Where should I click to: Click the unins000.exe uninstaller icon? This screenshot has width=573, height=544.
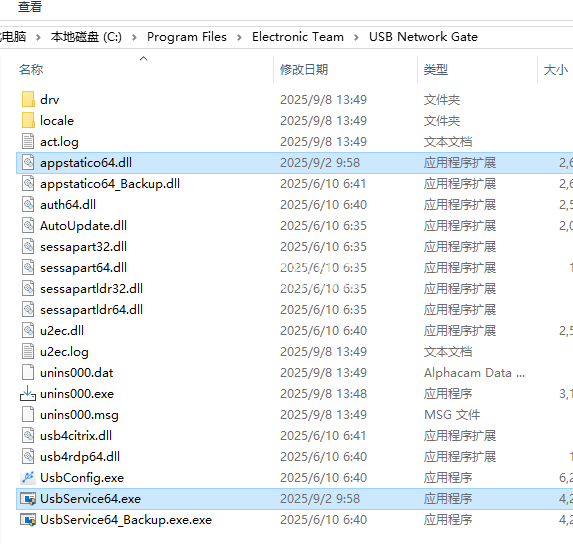pyautogui.click(x=28, y=393)
